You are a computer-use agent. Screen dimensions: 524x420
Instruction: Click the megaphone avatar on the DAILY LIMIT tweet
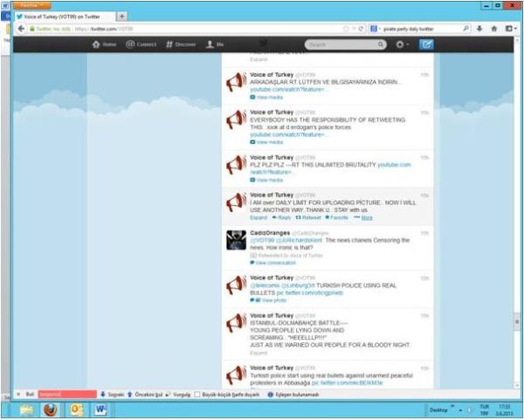coord(237,202)
